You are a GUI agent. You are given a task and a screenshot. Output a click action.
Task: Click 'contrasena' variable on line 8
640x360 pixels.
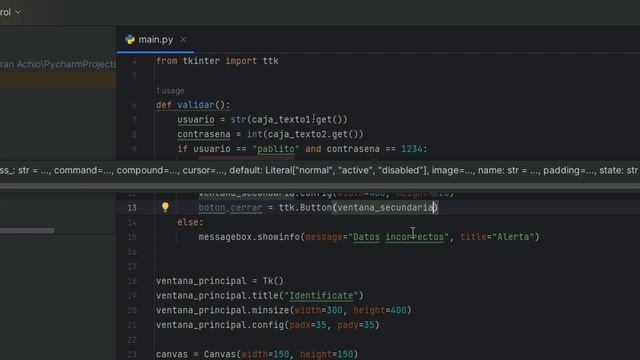click(204, 134)
